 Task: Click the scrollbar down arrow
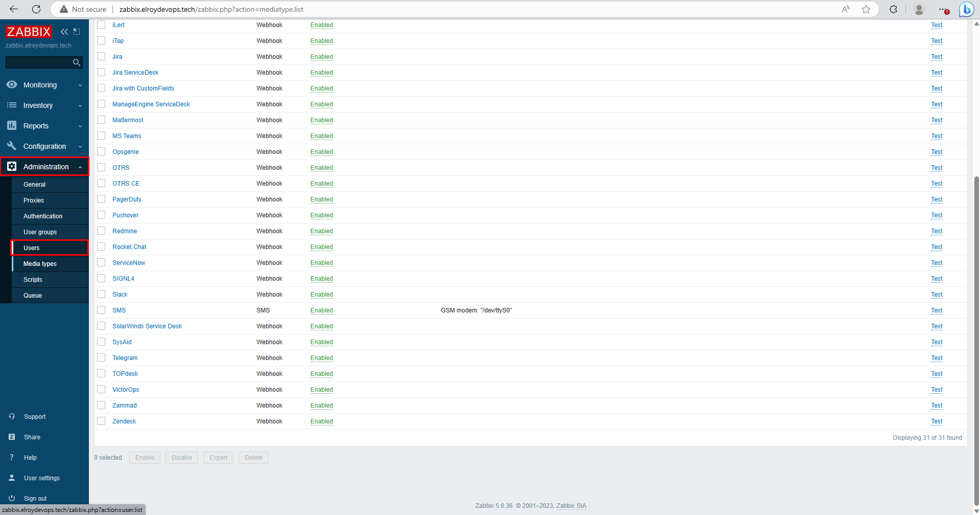tap(976, 511)
